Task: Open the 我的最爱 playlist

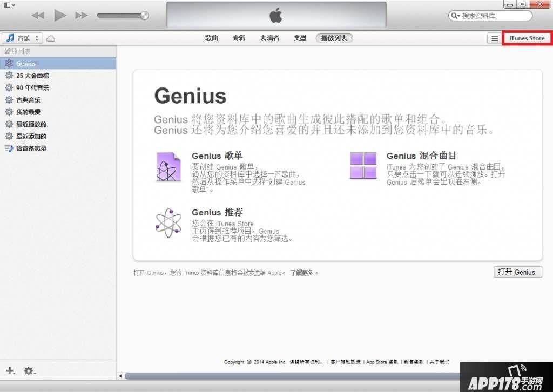Action: 58,112
